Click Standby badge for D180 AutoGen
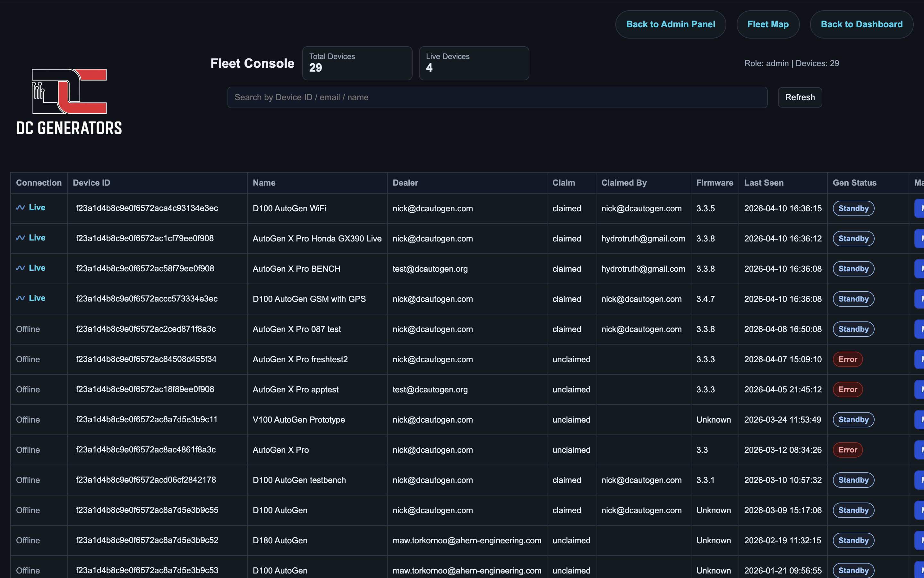 [853, 540]
